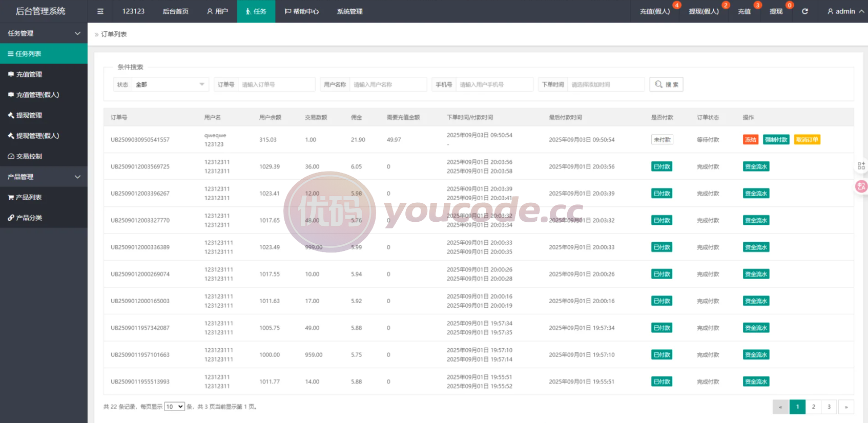This screenshot has width=868, height=423.
Task: Click 资金流水 for order UB2509012003569725
Action: click(756, 166)
